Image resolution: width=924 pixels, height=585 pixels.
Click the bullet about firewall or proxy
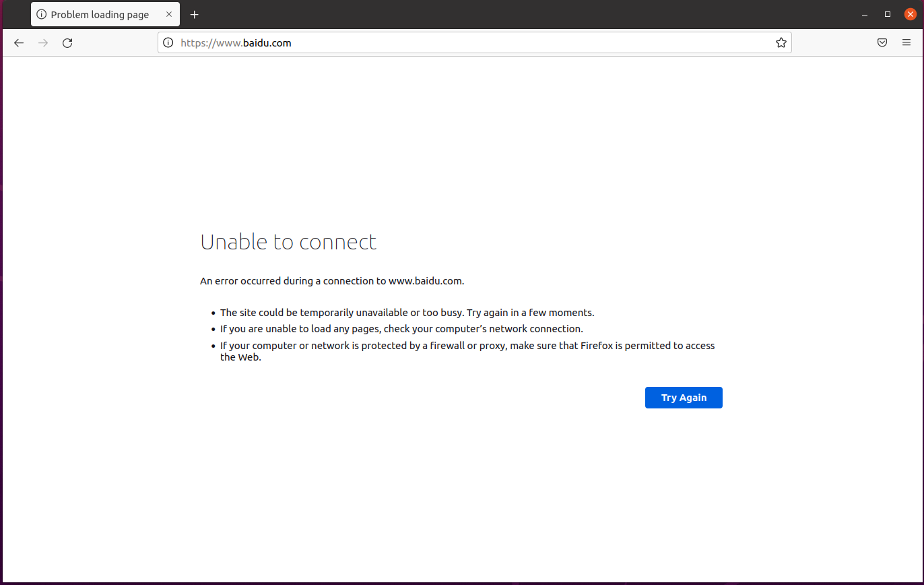tap(467, 351)
